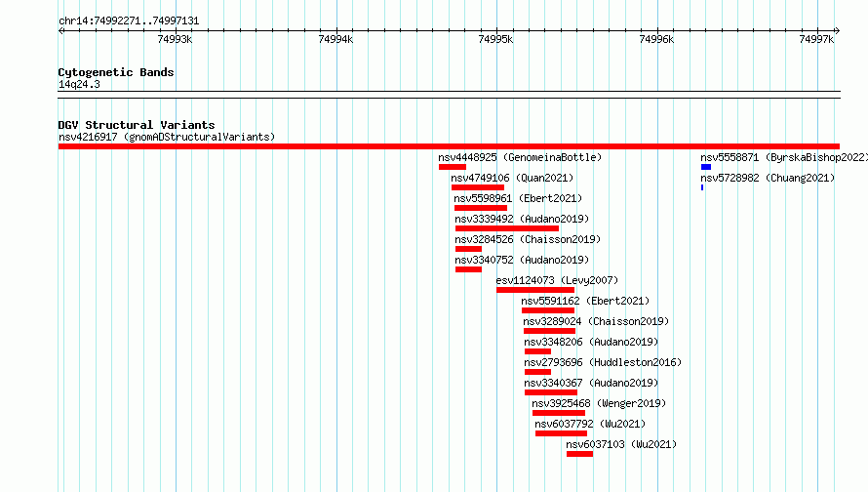Open nsv6037792 (Wu2021) variant label
The image size is (868, 492).
590,424
